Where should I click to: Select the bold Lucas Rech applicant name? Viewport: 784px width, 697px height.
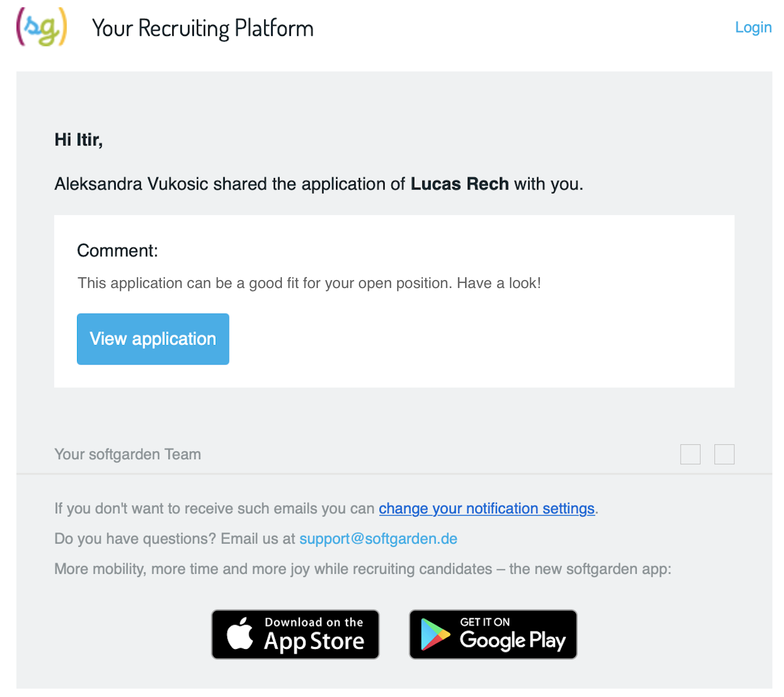(x=460, y=184)
